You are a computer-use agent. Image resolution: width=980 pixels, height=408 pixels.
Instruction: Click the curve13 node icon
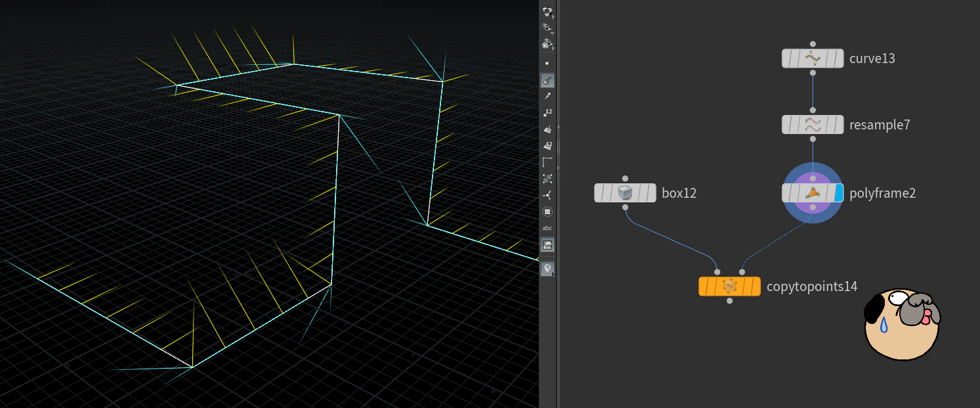click(x=813, y=58)
